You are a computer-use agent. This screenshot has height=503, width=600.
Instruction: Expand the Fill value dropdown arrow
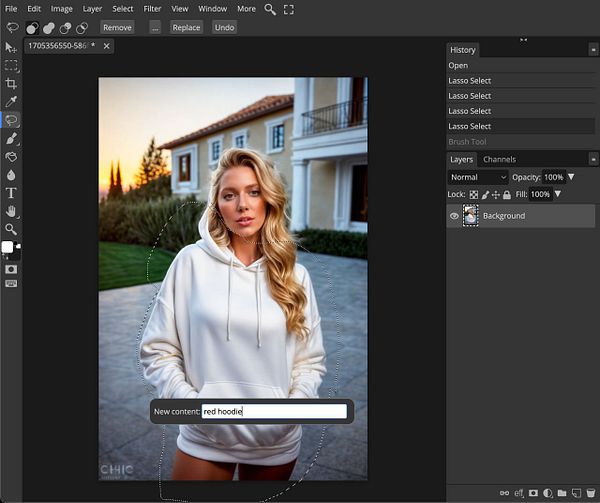(558, 194)
